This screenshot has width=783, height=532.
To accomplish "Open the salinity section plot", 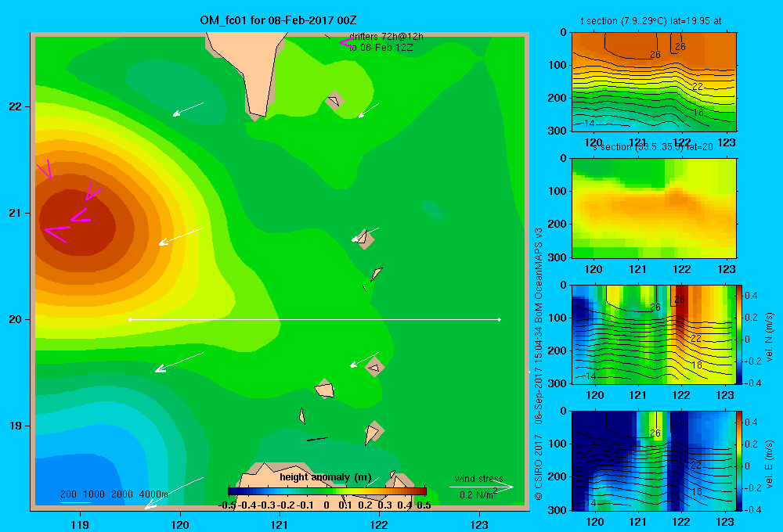I will (654, 208).
